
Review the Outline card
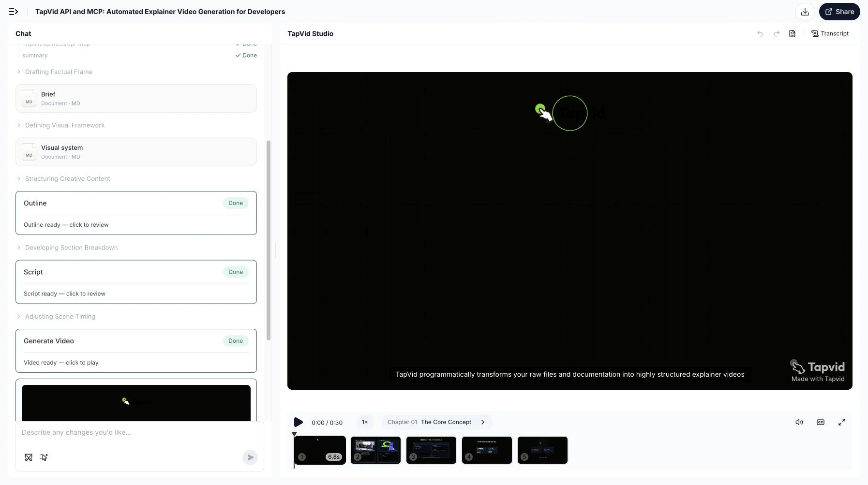pos(136,213)
